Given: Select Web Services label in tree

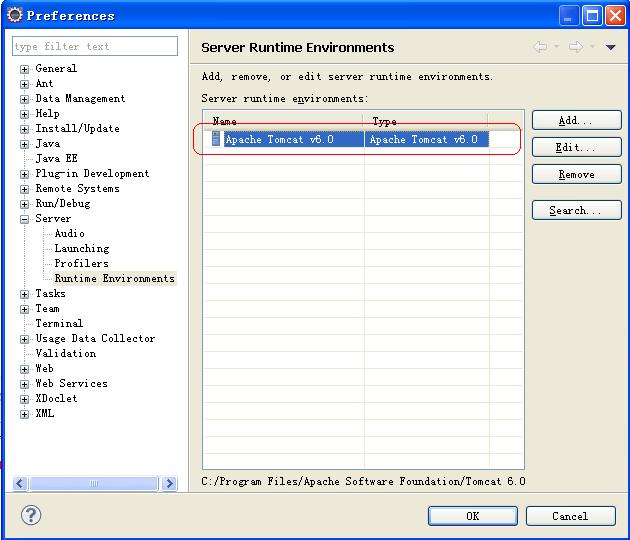Looking at the screenshot, I should (x=71, y=383).
